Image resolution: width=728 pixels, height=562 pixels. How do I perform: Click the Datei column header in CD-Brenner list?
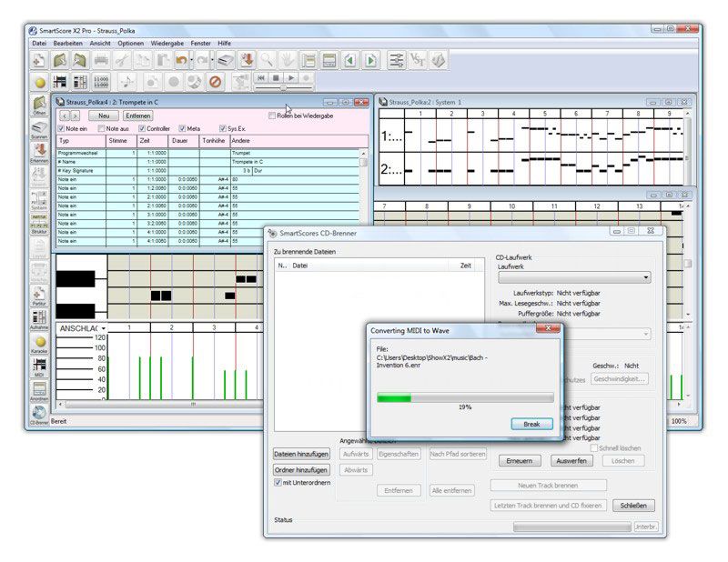point(369,266)
